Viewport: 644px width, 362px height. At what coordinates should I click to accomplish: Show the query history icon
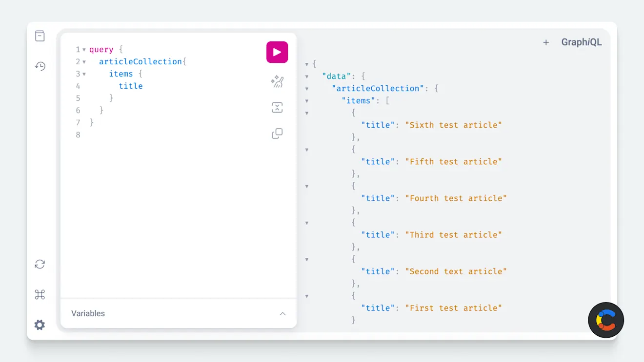click(x=40, y=66)
